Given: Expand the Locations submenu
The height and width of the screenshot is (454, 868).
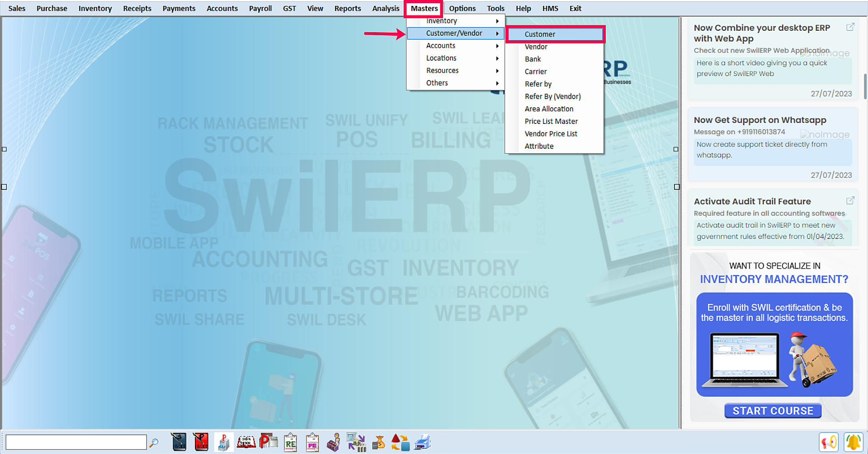Looking at the screenshot, I should pos(456,58).
